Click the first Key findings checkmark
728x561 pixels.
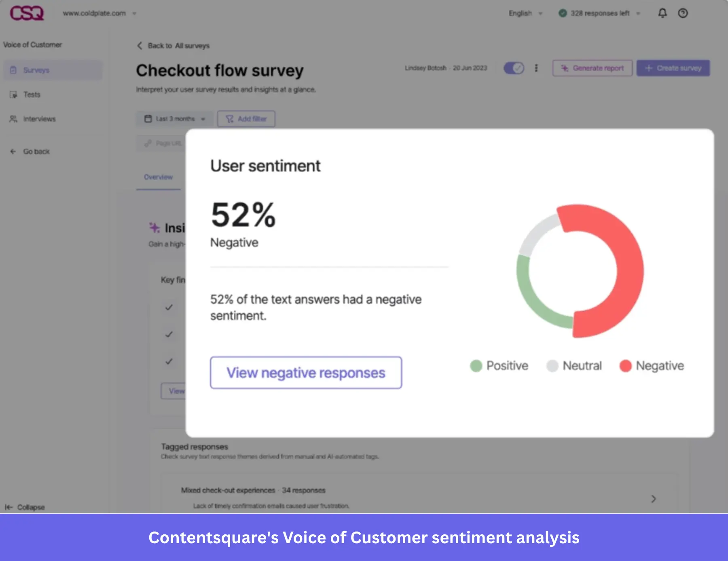point(169,307)
